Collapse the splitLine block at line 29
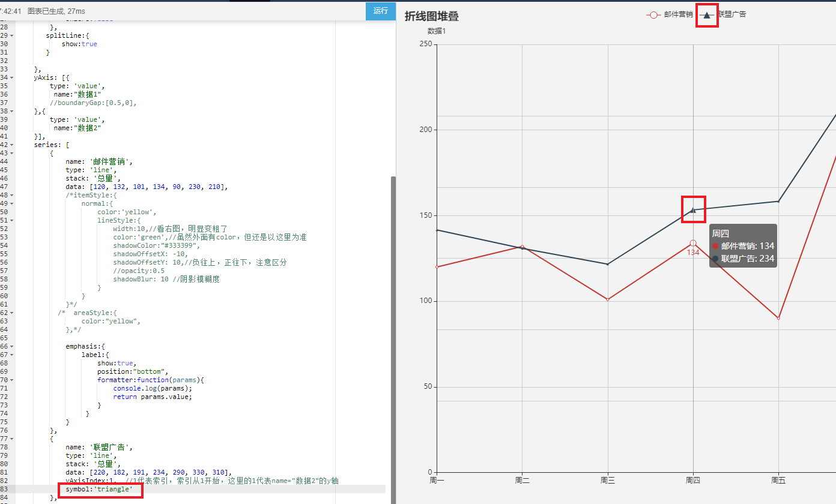Viewport: 836px width, 504px height. [11, 35]
